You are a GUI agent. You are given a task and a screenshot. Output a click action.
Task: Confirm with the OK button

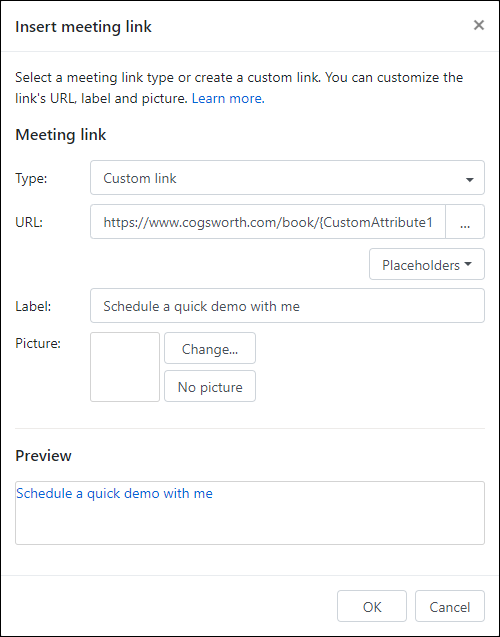[x=372, y=606]
